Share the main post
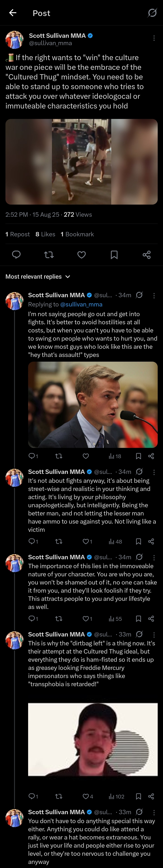Image resolution: width=163 pixels, height=868 pixels. pos(147,255)
